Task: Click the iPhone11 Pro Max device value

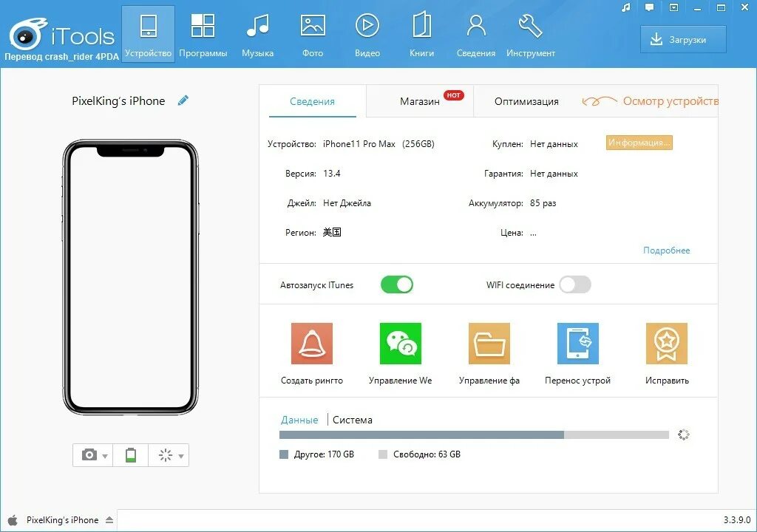Action: point(359,144)
